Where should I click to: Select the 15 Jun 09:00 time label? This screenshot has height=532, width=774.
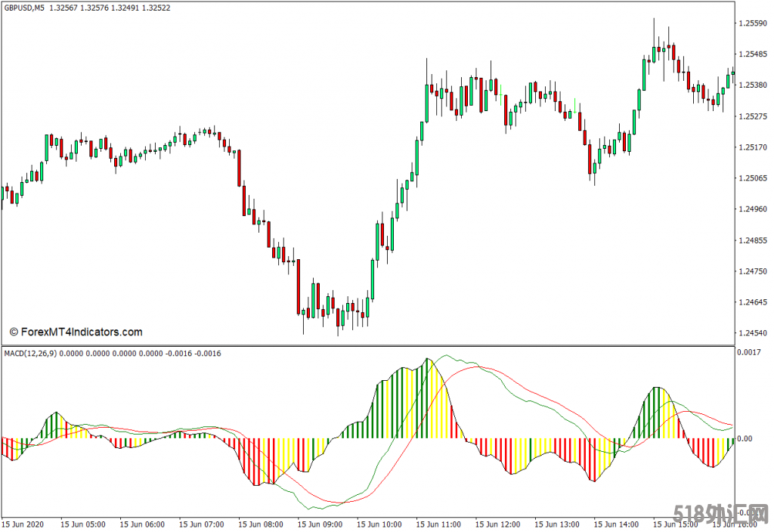(320, 524)
